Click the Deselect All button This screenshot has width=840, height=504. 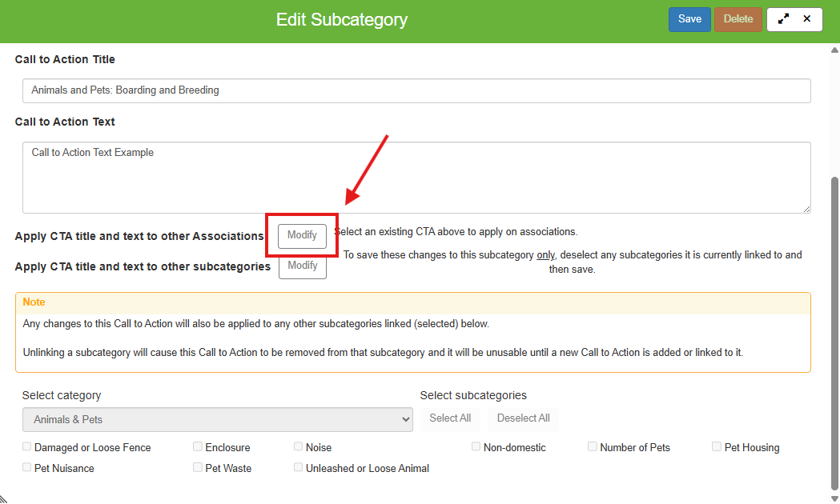[523, 418]
